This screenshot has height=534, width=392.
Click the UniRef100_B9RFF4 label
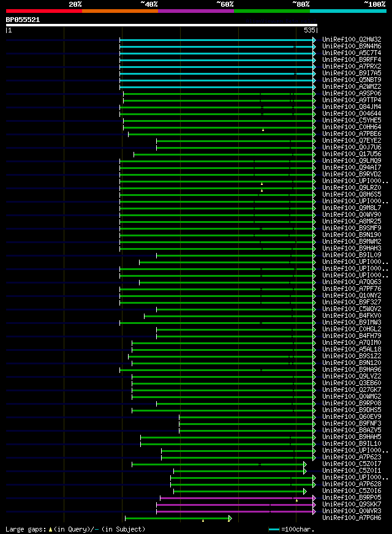352,59
